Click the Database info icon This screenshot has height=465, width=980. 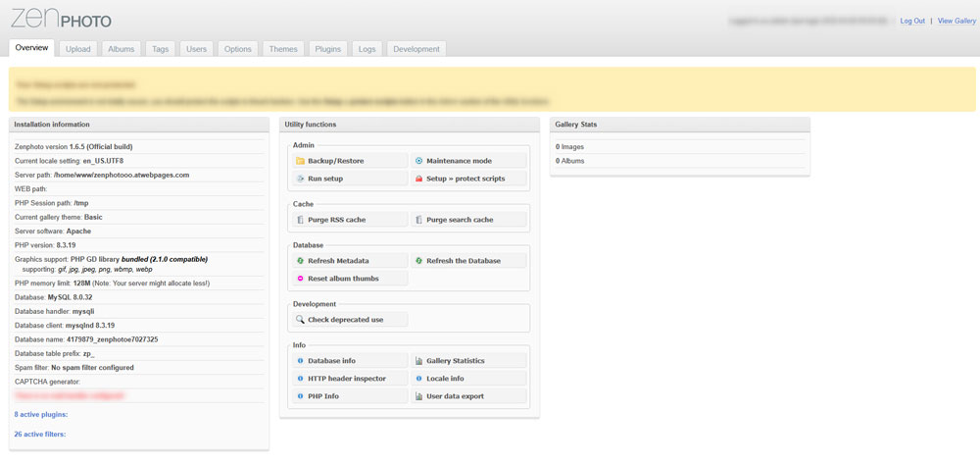(299, 360)
